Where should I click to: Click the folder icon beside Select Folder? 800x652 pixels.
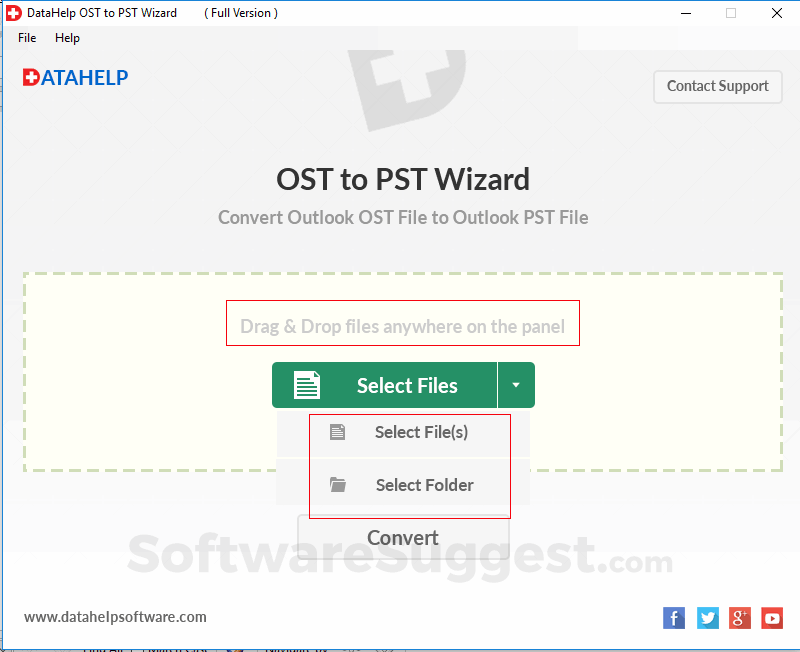coord(337,485)
